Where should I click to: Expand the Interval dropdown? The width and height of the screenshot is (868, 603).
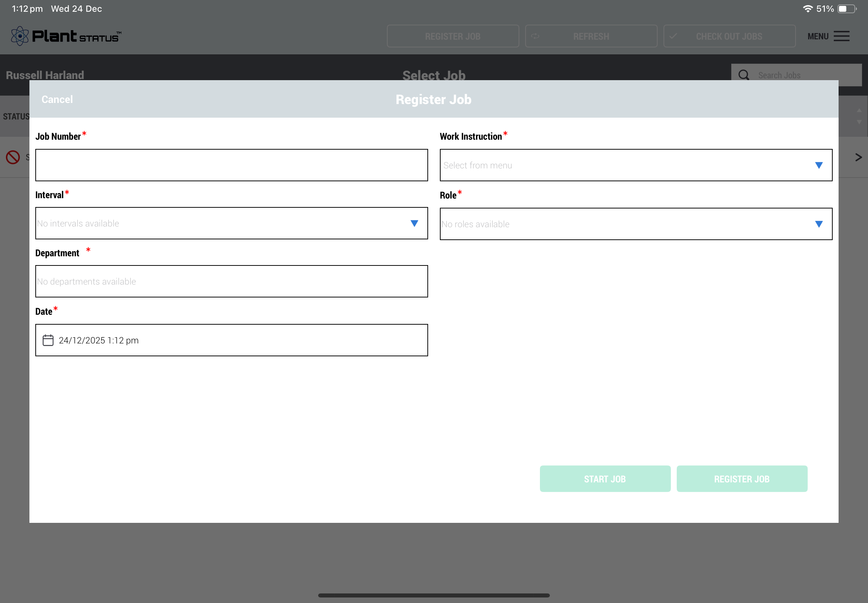414,224
